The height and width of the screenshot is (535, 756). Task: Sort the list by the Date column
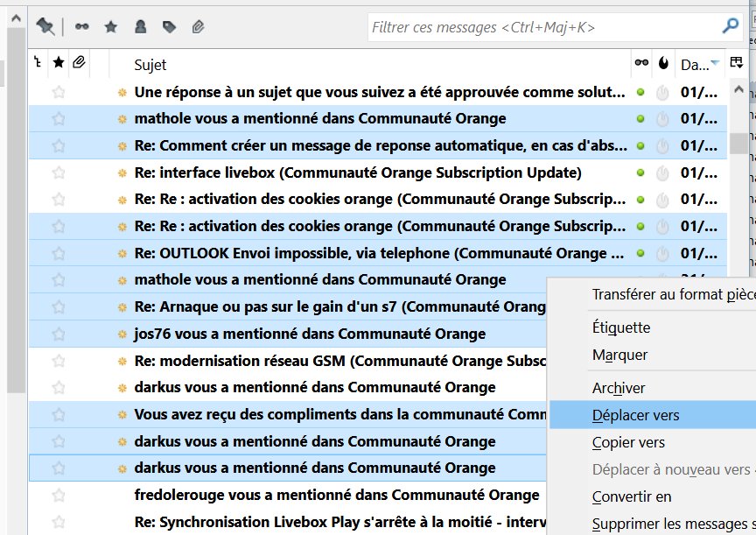pyautogui.click(x=697, y=64)
